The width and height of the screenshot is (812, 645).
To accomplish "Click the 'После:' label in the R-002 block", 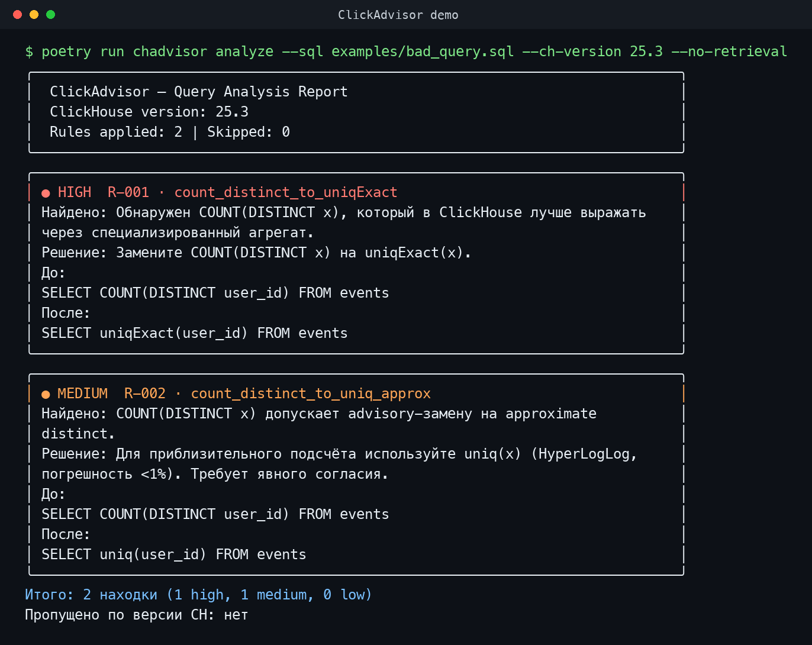I will pos(66,534).
